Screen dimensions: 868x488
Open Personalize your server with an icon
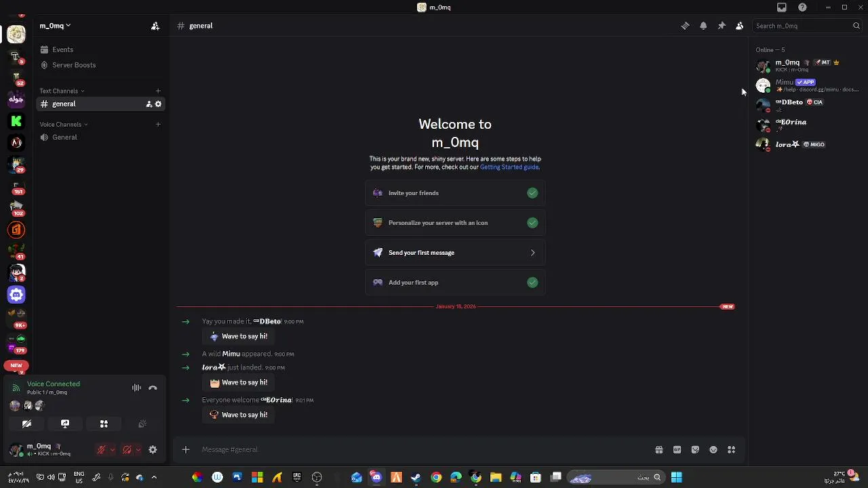(x=455, y=223)
